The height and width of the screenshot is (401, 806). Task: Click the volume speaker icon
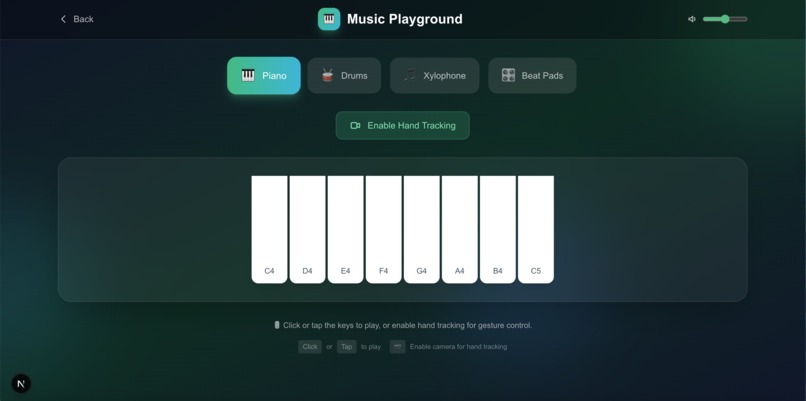coord(692,19)
